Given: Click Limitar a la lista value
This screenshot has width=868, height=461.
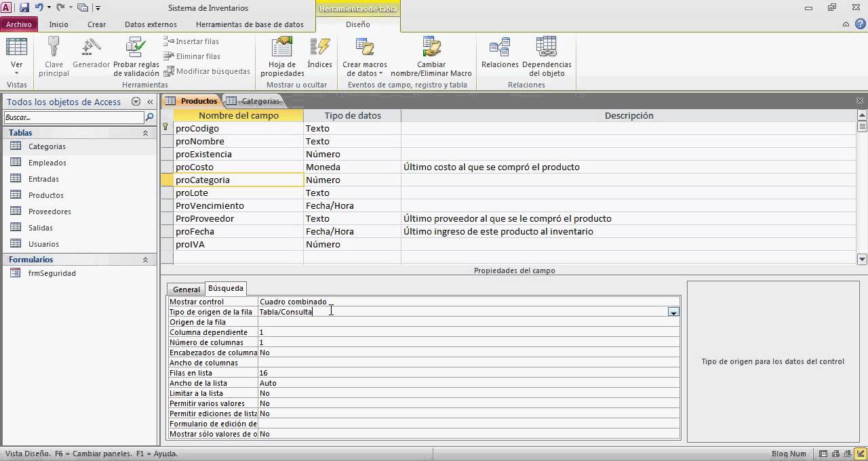Looking at the screenshot, I should tap(469, 393).
